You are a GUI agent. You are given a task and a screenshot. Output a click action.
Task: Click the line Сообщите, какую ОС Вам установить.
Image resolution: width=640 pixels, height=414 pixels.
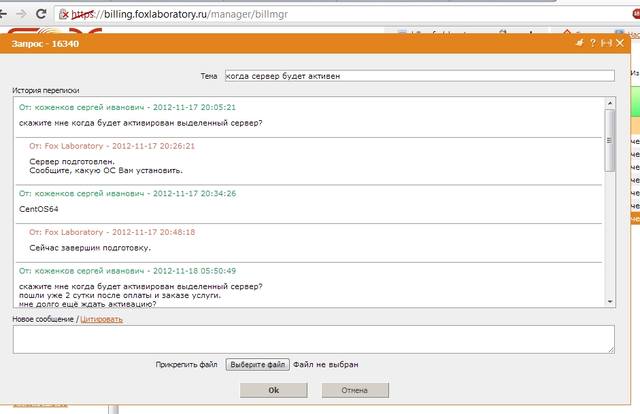coord(106,171)
